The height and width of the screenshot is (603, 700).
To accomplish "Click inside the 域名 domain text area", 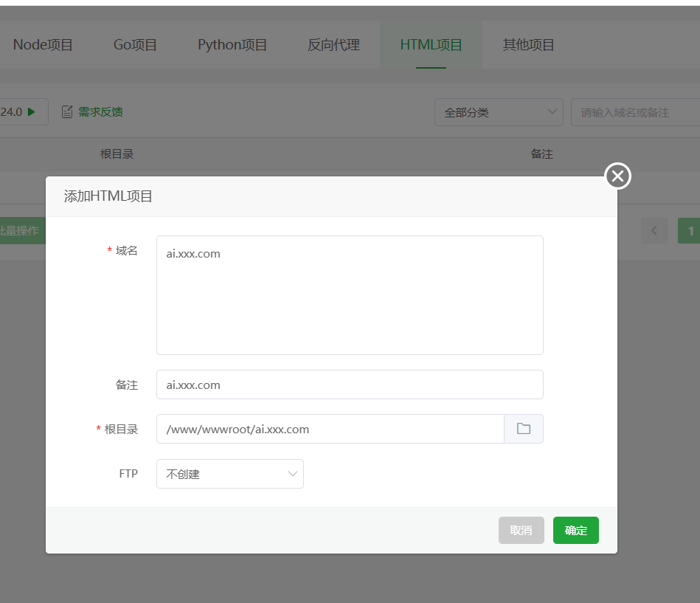I will [x=350, y=295].
